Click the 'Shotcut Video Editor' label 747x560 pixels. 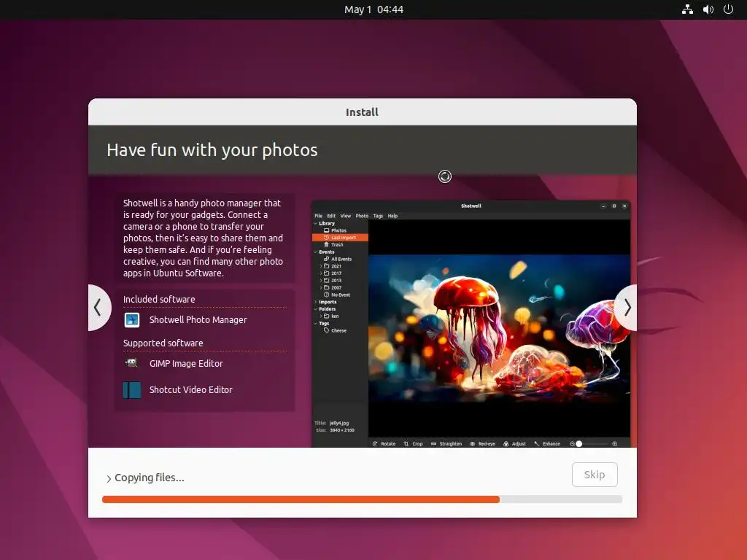click(191, 390)
